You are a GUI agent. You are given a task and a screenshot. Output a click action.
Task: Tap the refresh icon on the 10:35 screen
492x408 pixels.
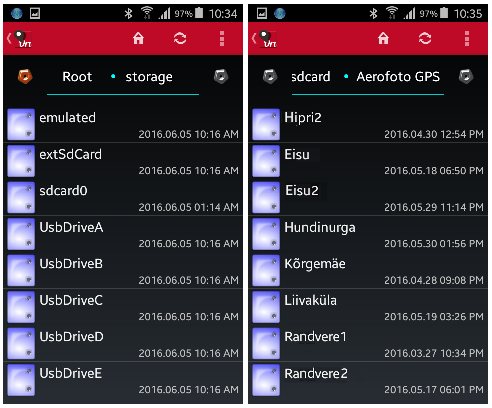(x=425, y=38)
